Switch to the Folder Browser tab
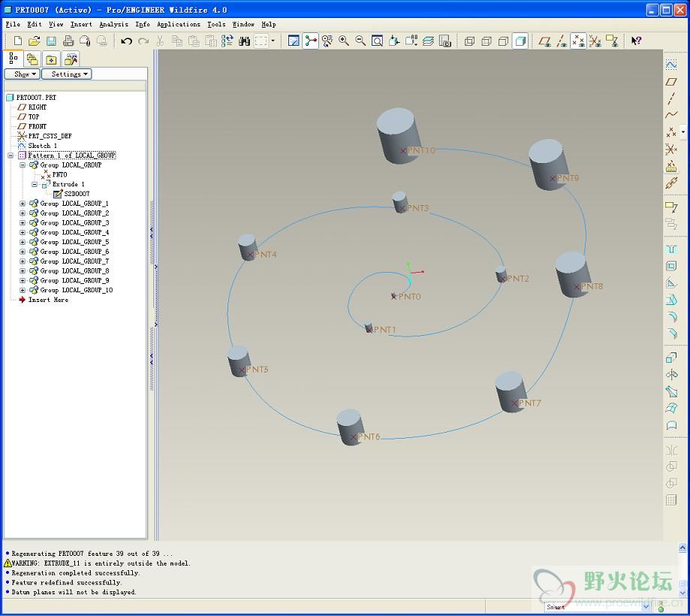 (x=32, y=59)
